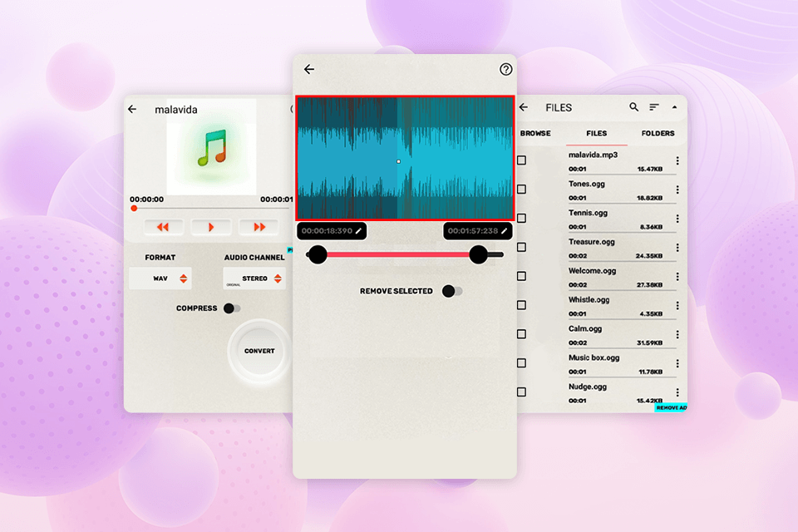Select the malavida.mp3 checkbox
798x532 pixels.
coord(522,160)
